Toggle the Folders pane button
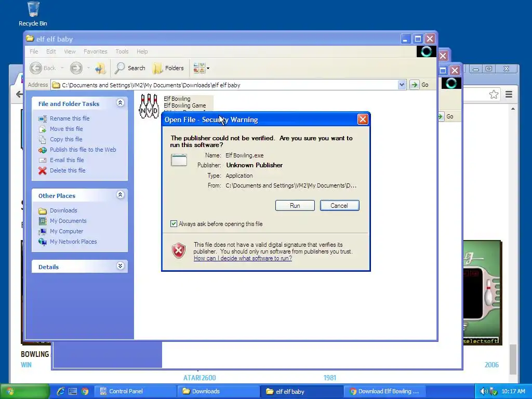This screenshot has width=532, height=399. coord(169,68)
